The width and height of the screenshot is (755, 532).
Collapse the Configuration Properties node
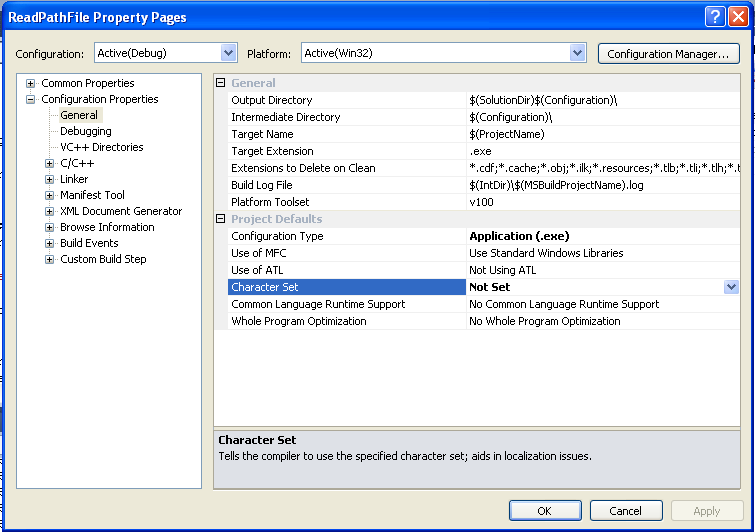[30, 99]
